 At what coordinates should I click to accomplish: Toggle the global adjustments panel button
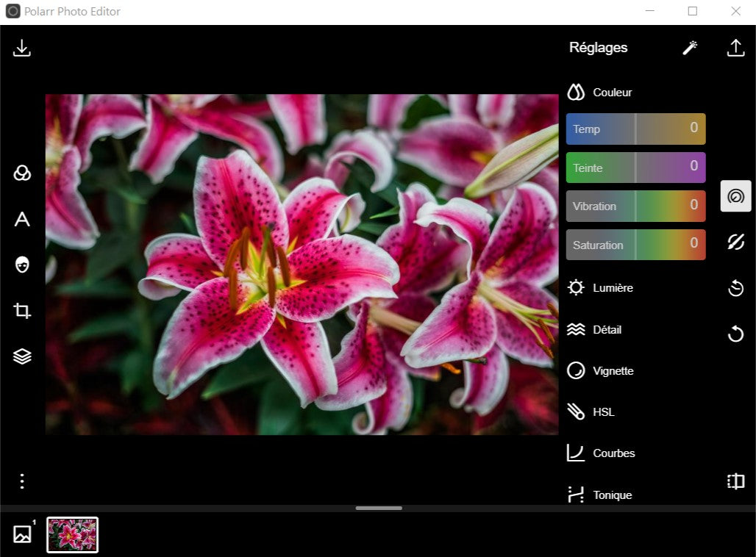coord(735,196)
